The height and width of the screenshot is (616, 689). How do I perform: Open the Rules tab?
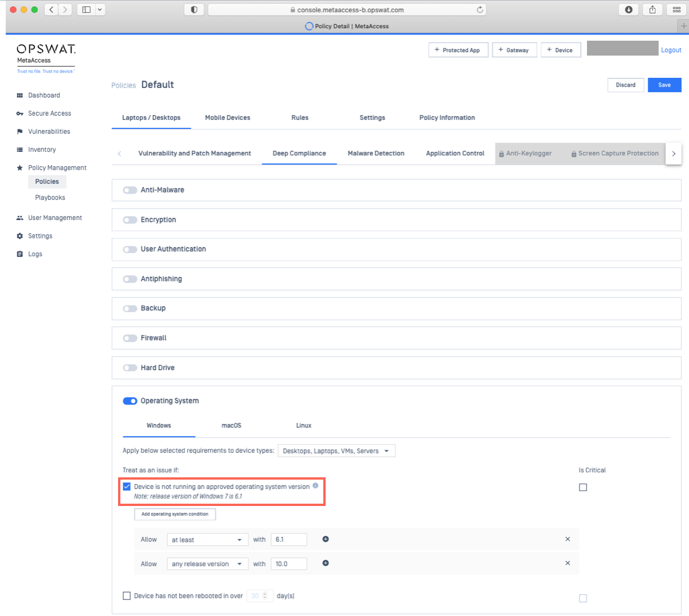coord(300,117)
